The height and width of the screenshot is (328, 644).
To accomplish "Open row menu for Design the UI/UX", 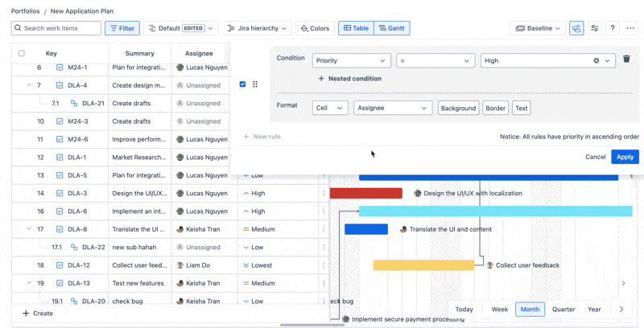I will point(324,194).
